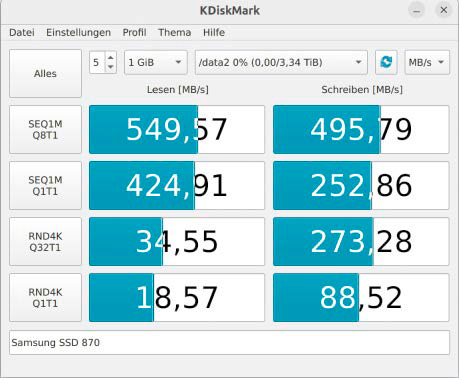459x378 pixels.
Task: Click the 18,57 read result
Action: 177,298
